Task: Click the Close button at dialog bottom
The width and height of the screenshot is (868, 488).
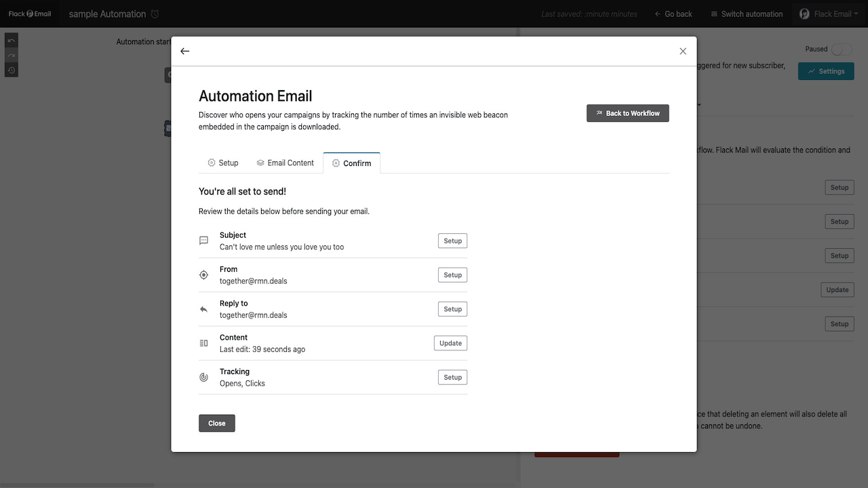Action: coord(216,423)
